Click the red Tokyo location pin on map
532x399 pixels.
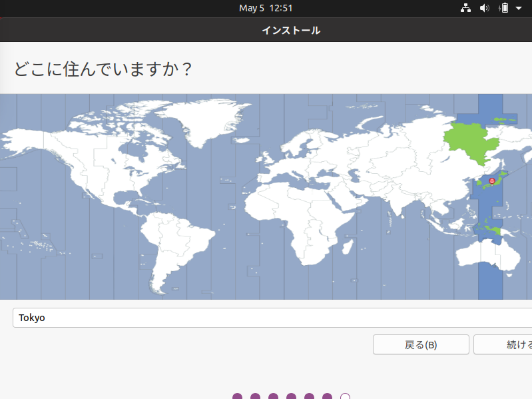tap(492, 181)
